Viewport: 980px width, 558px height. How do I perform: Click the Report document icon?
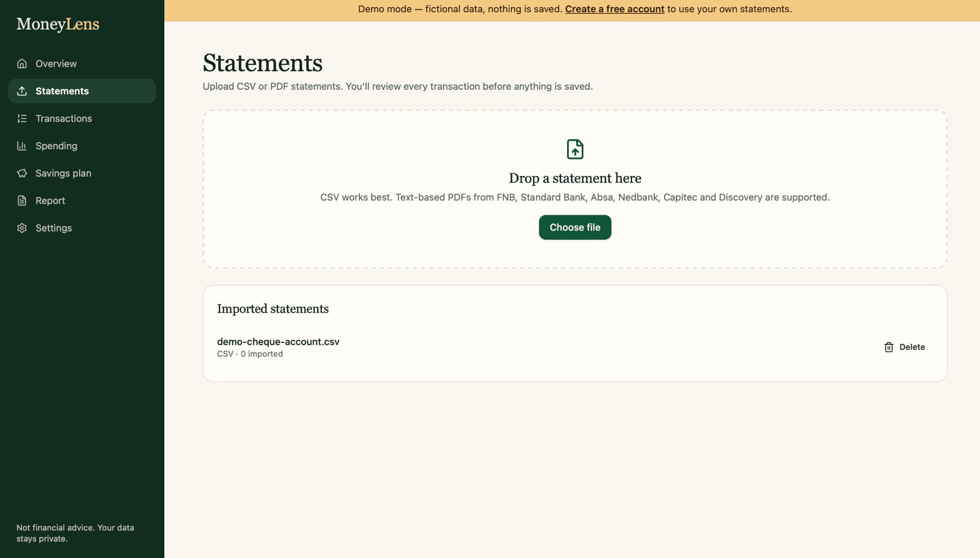22,201
